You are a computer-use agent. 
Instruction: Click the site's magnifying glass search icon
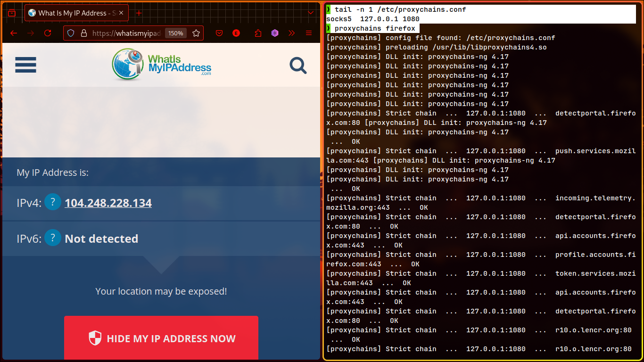click(298, 66)
